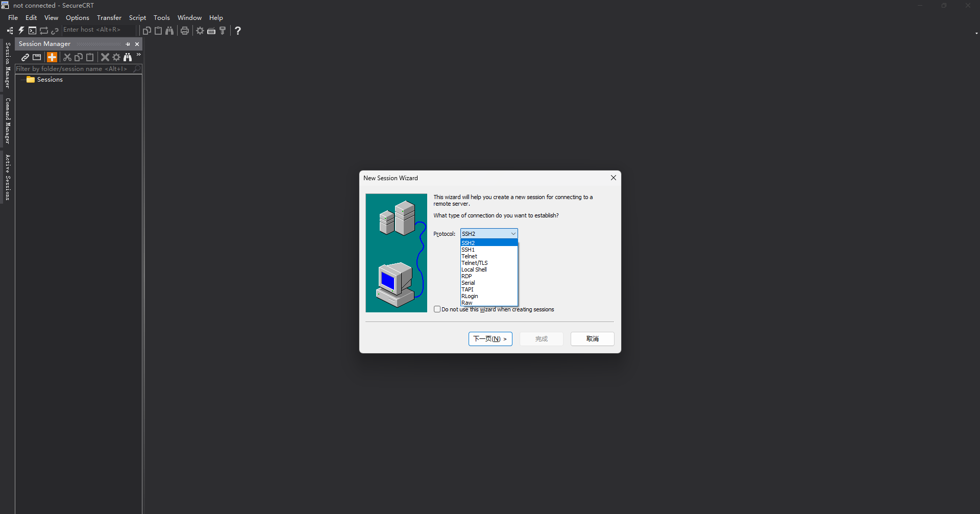Click the Paste icon in Session Manager
The height and width of the screenshot is (514, 980).
[90, 57]
